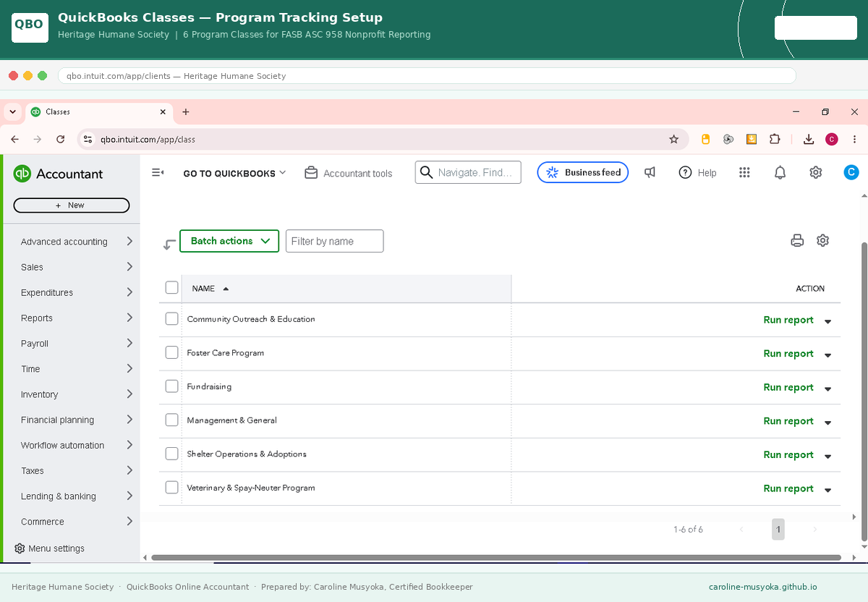Bookmark this page with the star icon

(x=673, y=139)
